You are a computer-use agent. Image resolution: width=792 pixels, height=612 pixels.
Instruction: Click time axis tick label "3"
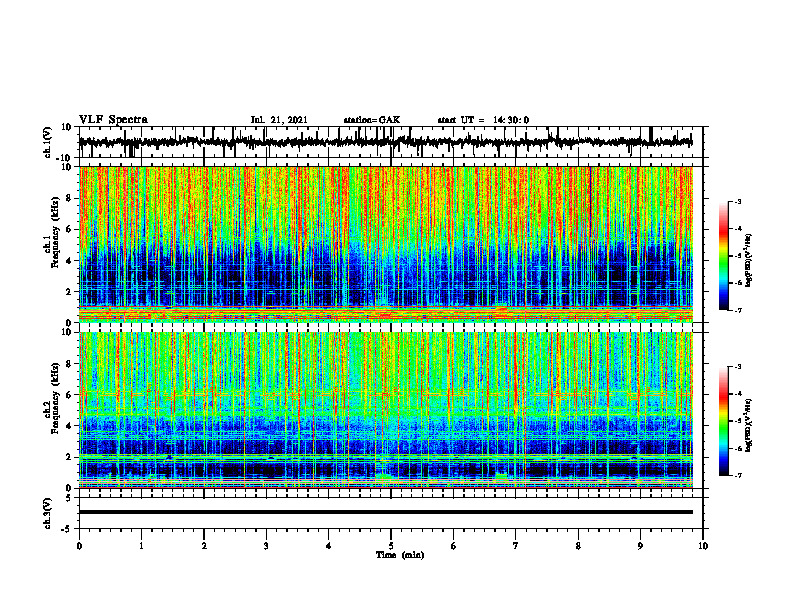tap(266, 546)
